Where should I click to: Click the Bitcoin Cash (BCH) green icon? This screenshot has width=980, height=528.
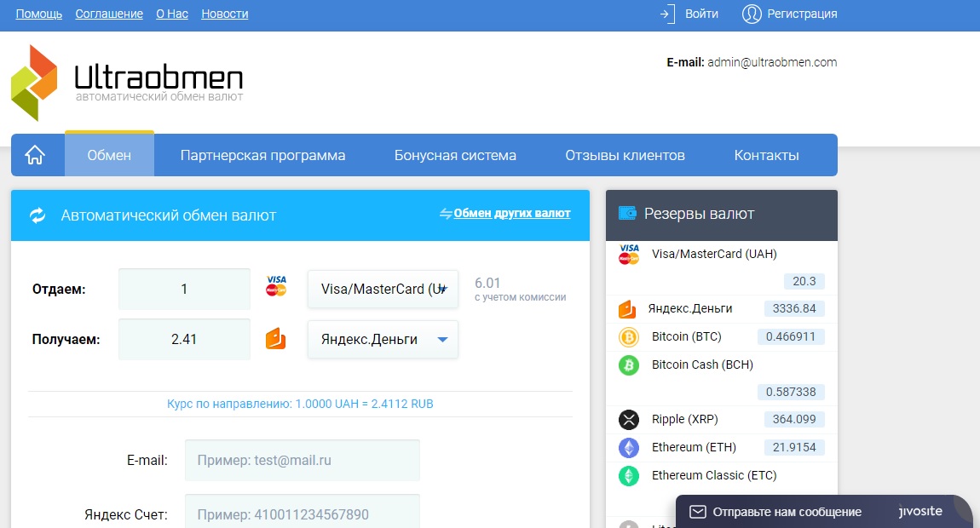[x=629, y=364]
